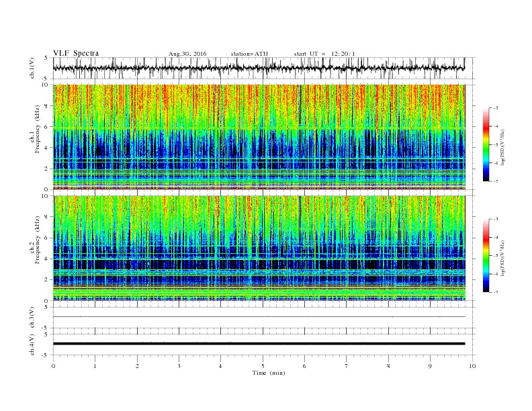
Task: Click the ch.2 spectrogram color scale bar
Action: 486,256
